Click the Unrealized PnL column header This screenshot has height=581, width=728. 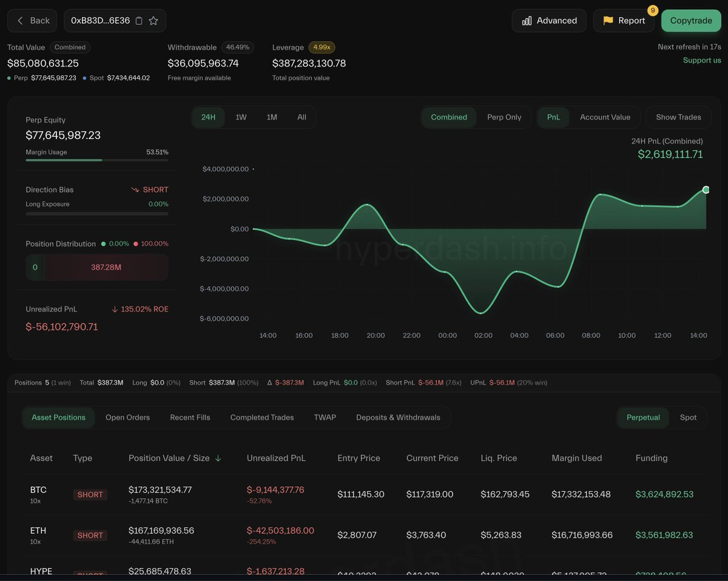[x=276, y=458]
